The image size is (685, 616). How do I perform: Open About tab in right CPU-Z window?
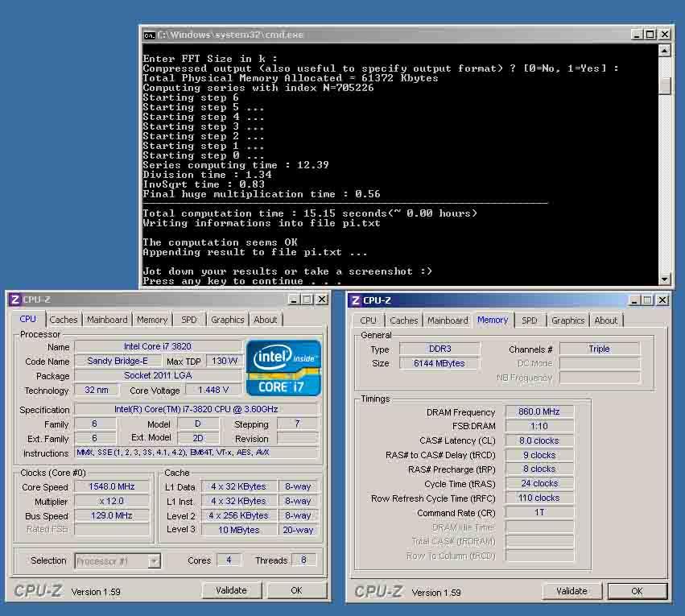tap(605, 320)
